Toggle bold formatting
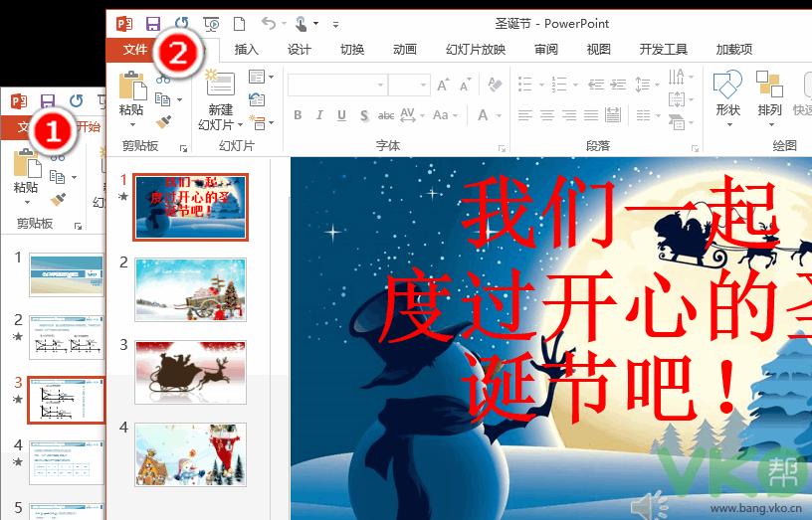This screenshot has width=812, height=520. pos(298,115)
